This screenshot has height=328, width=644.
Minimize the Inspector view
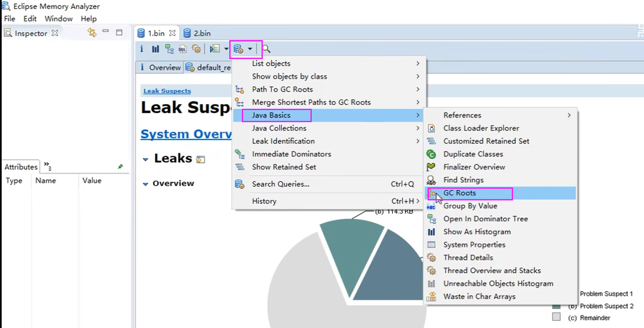point(106,31)
